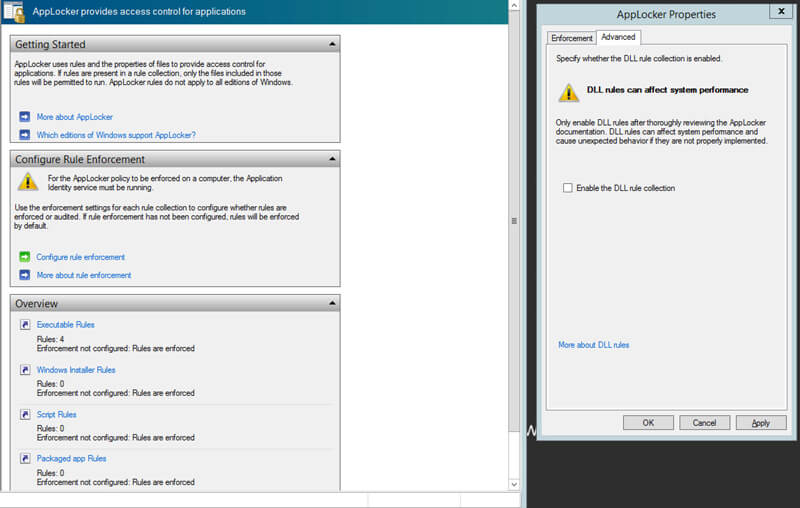Open the Windows Installer Rules link
The height and width of the screenshot is (508, 800).
[x=76, y=370]
